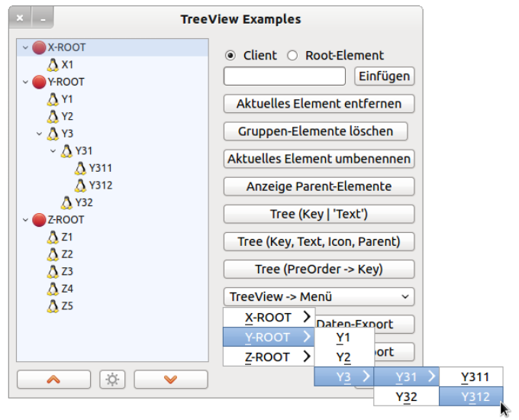
Task: Choose Y312 in the submenu
Action: click(x=471, y=396)
